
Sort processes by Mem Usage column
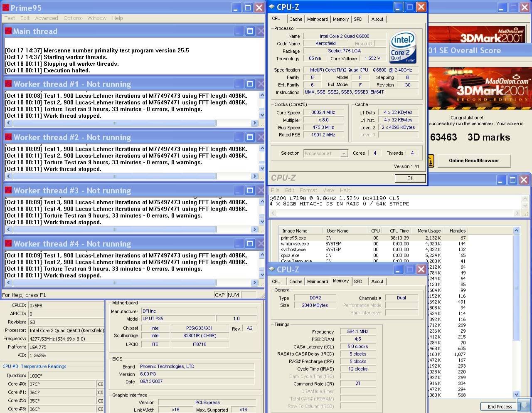428,230
